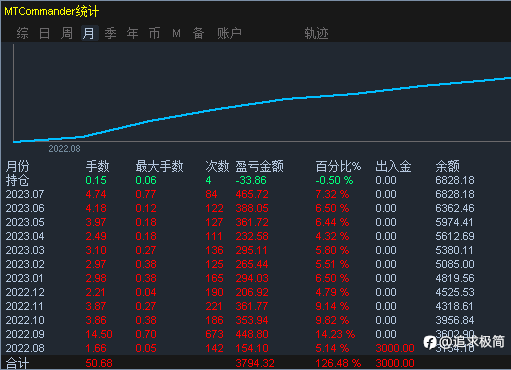Click the 6362.46 balance value
Viewport: 511px width, 370px height.
pyautogui.click(x=455, y=208)
